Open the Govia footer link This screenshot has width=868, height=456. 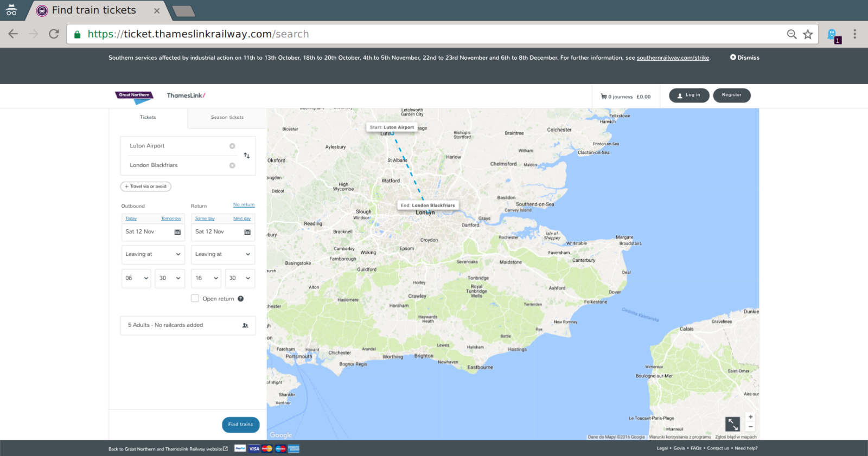679,448
